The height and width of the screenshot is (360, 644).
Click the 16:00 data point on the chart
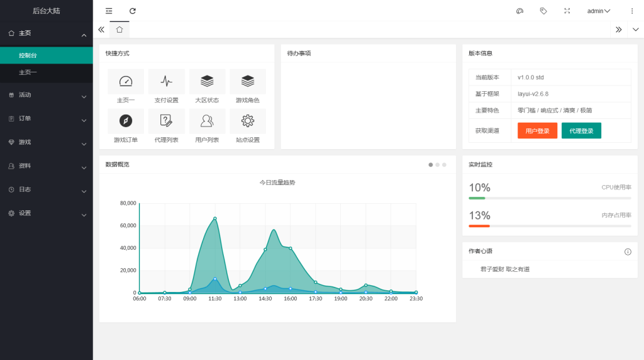291,248
